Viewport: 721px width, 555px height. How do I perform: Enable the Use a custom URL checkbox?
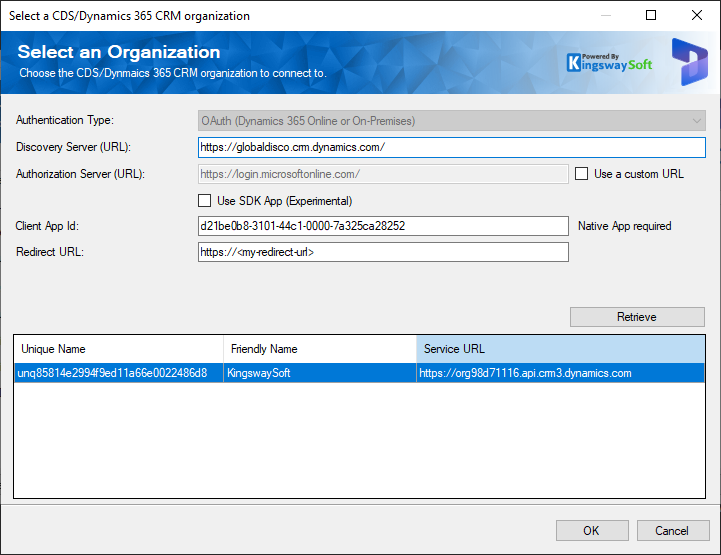click(582, 174)
